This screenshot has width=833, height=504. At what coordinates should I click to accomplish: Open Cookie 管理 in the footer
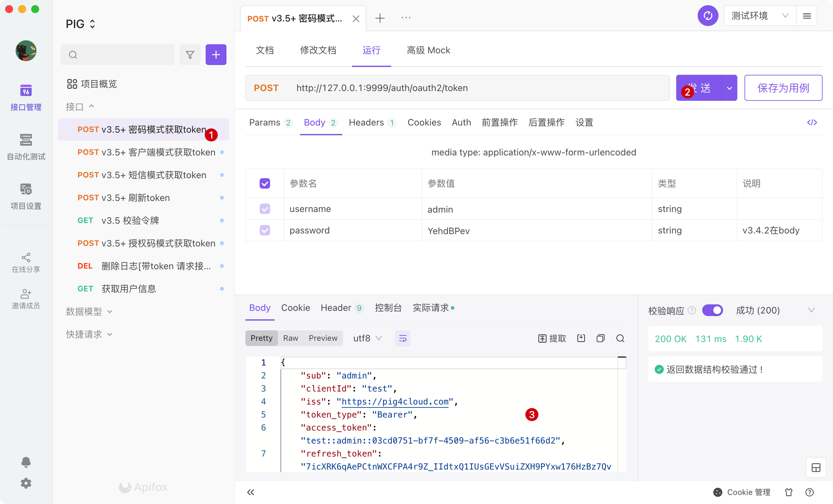pos(741,492)
